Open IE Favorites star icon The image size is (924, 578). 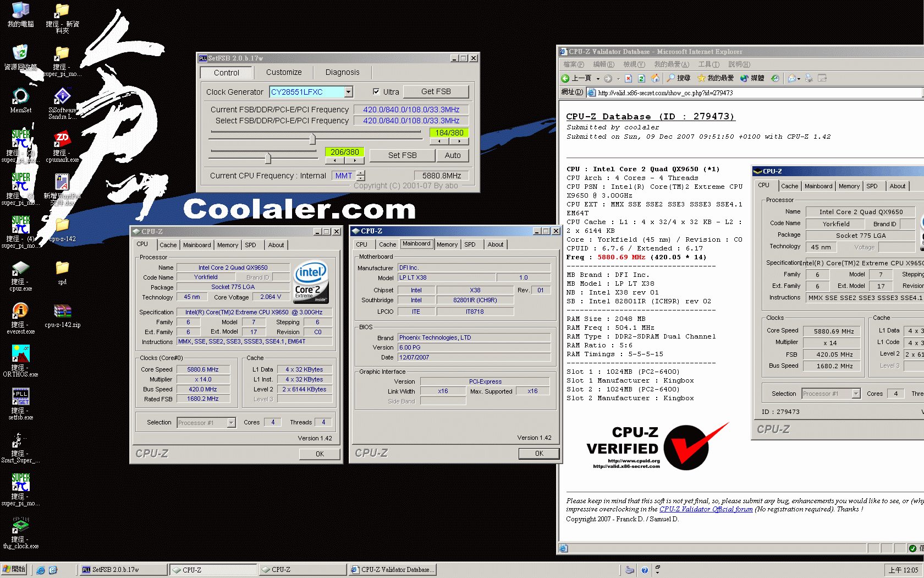pyautogui.click(x=701, y=78)
